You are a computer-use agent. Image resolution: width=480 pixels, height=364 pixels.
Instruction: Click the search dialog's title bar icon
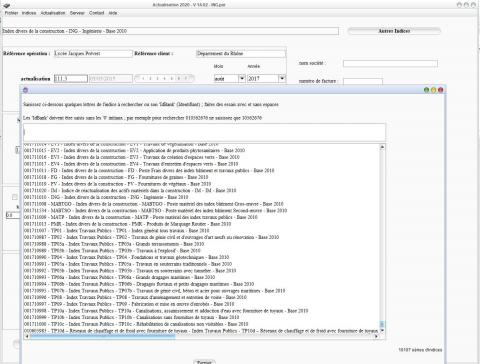(25, 90)
